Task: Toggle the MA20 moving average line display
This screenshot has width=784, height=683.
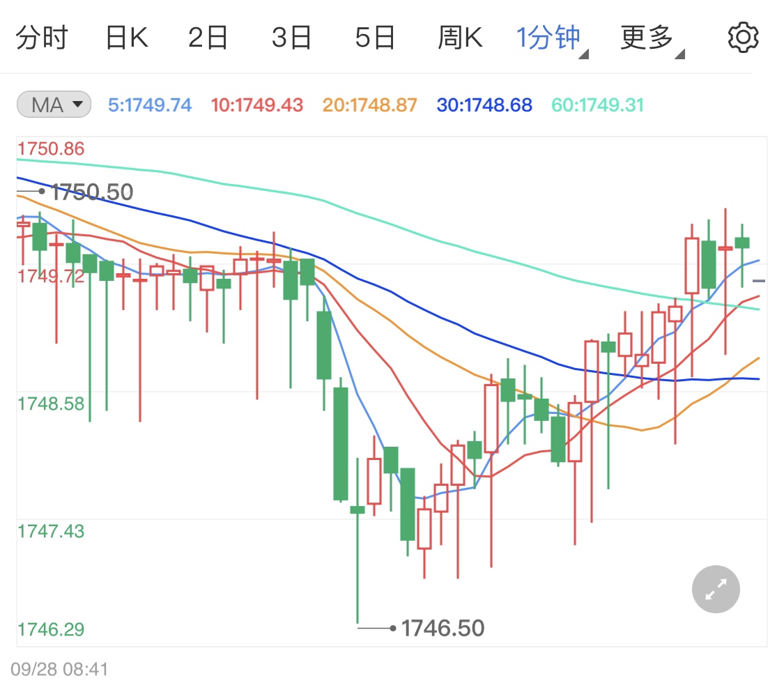Action: pos(369,103)
